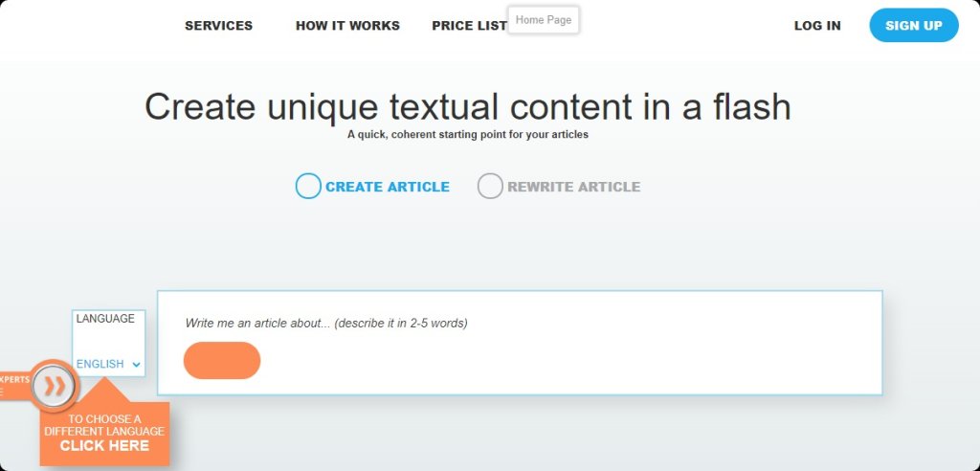Go to HOW IT WORKS

click(x=347, y=26)
